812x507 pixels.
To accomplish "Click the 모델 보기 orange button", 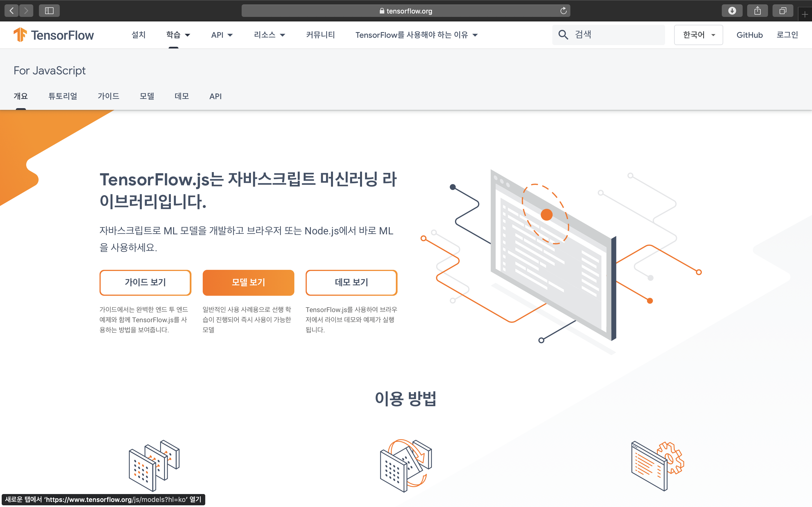I will click(248, 282).
